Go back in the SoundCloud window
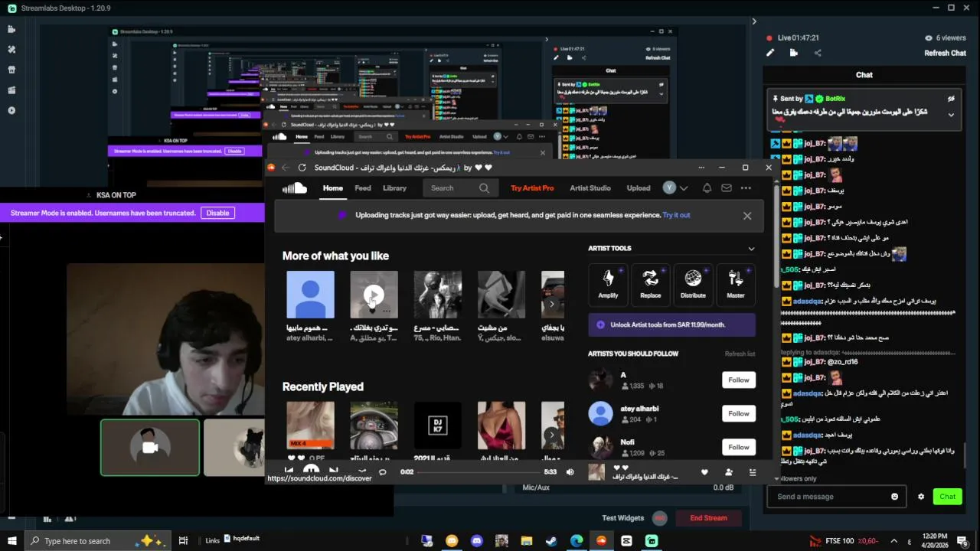Image resolution: width=980 pixels, height=551 pixels. point(285,168)
